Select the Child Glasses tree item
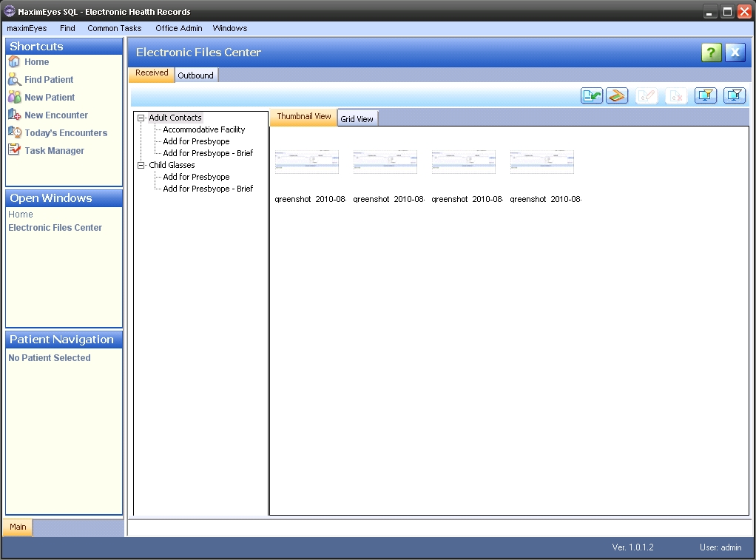The image size is (756, 560). pos(172,165)
